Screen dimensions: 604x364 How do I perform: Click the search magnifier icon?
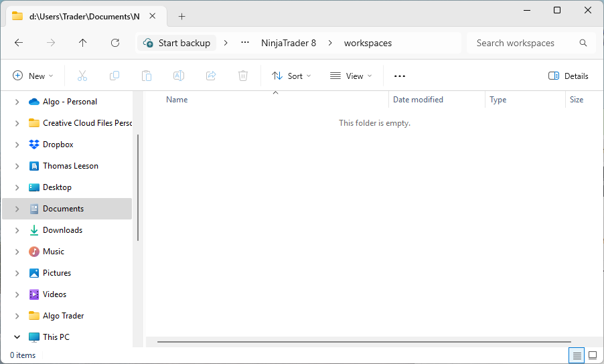point(583,43)
